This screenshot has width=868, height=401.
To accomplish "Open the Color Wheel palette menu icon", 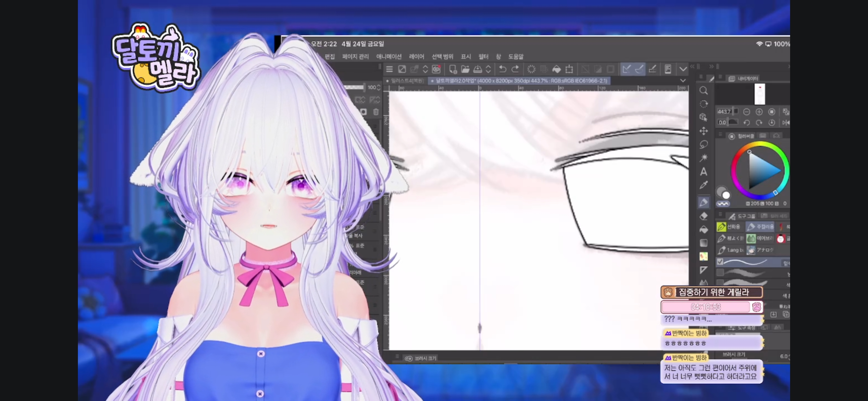I will [720, 135].
